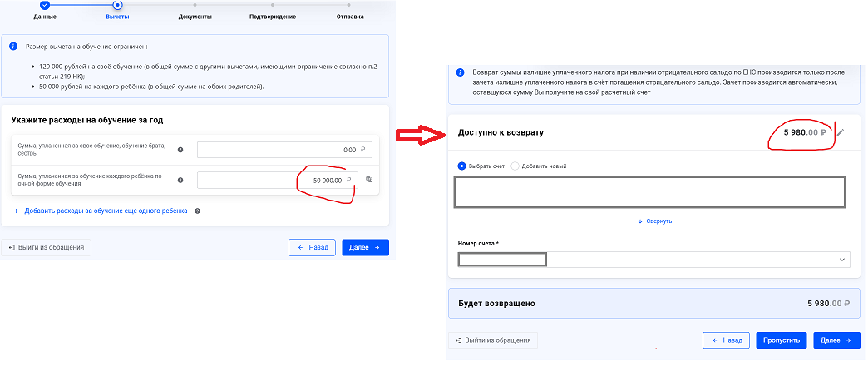Select the 'Добавить новый' radio button
868x367 pixels.
coord(515,166)
